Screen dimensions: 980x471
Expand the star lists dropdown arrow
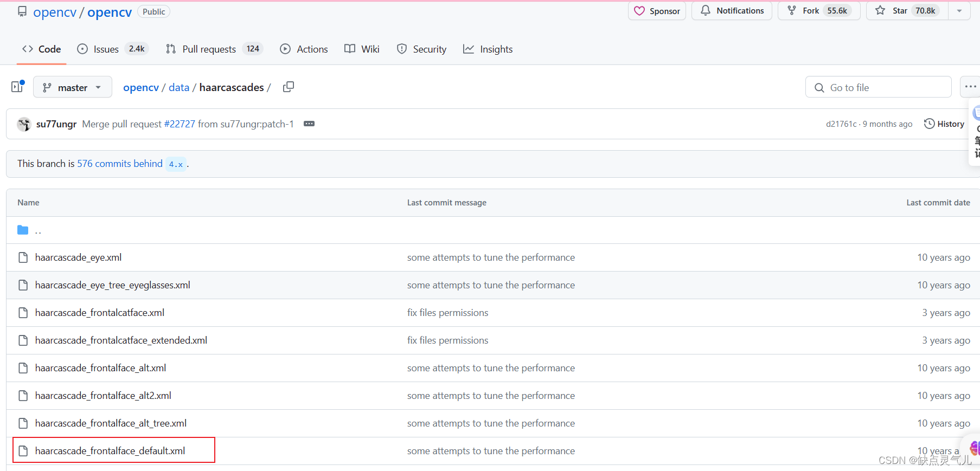click(959, 11)
